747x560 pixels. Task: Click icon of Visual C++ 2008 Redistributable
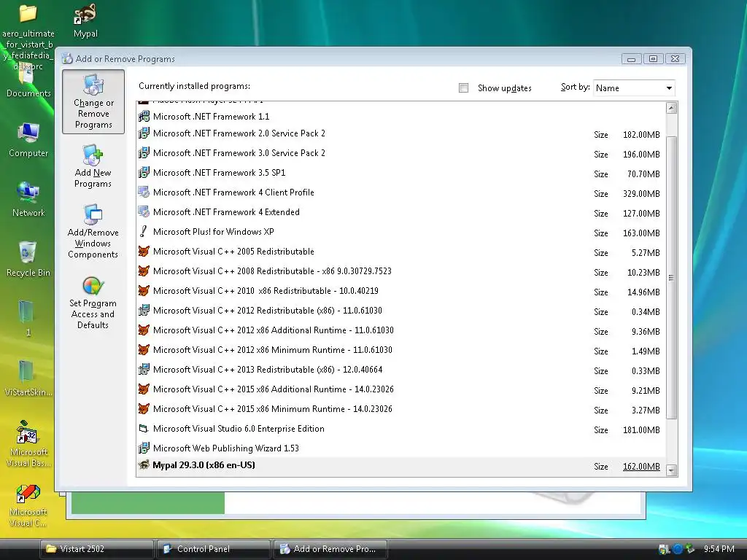tap(144, 271)
